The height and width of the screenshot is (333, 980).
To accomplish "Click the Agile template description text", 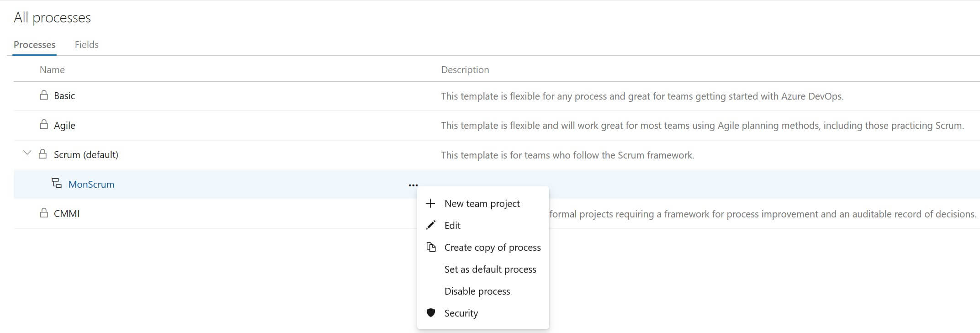I will coord(702,126).
